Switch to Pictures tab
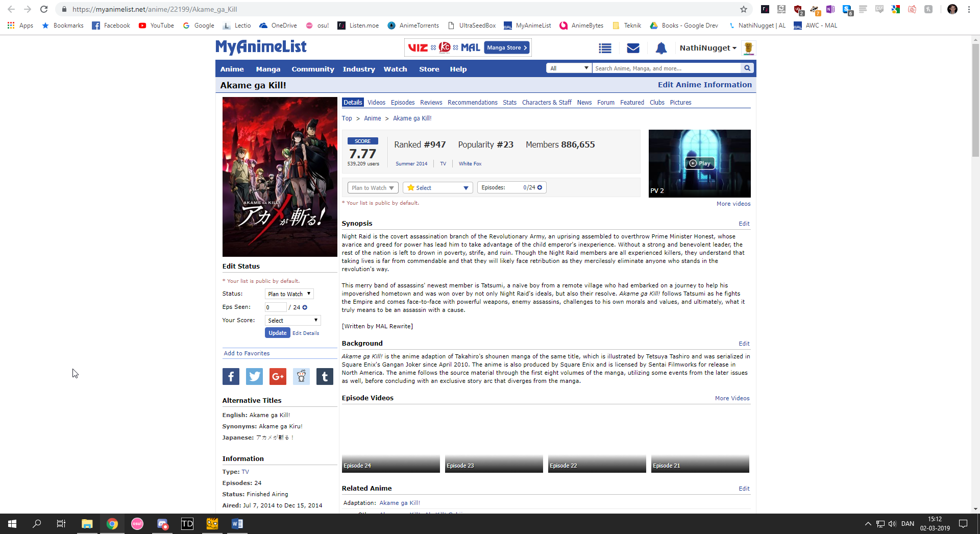 click(x=680, y=103)
